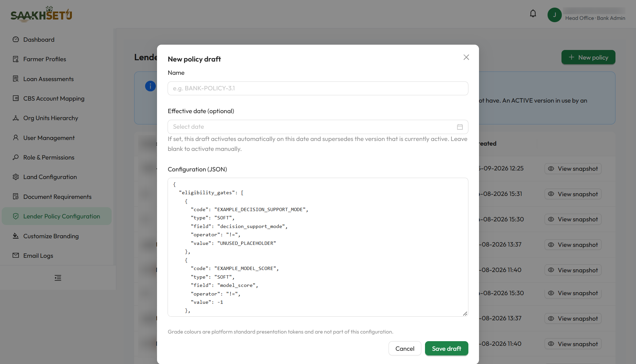The height and width of the screenshot is (364, 636).
Task: View snapshot for 12:25 row
Action: (573, 169)
